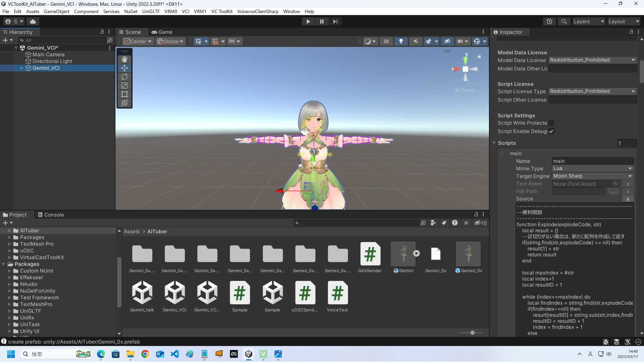Open the Center pivot dropdown

138,41
